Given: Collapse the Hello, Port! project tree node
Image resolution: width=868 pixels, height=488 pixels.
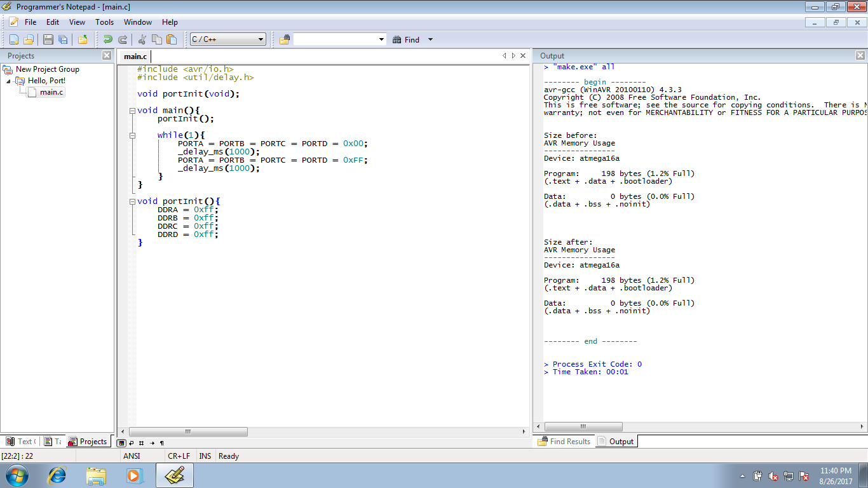Looking at the screenshot, I should pos(7,81).
